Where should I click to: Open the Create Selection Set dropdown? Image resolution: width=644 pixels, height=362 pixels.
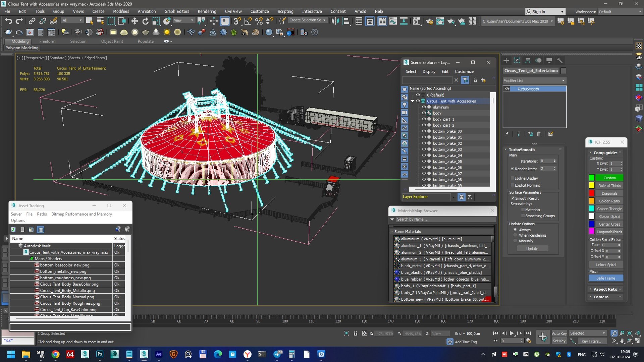tap(307, 20)
